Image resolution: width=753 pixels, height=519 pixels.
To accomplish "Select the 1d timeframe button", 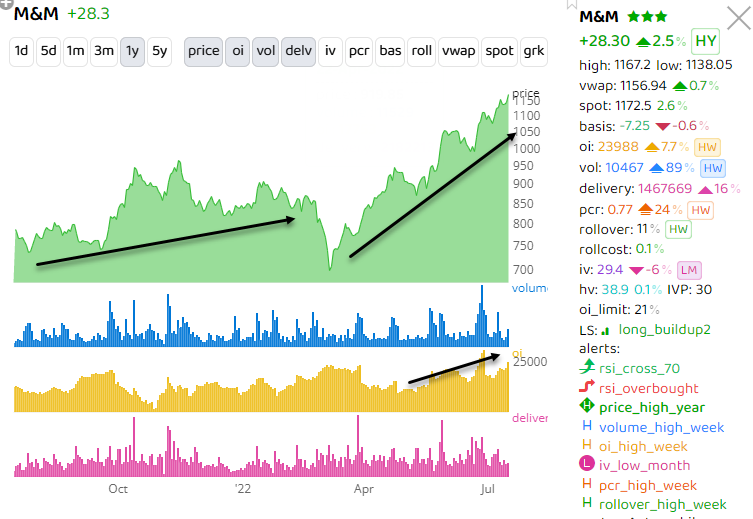I will (21, 51).
